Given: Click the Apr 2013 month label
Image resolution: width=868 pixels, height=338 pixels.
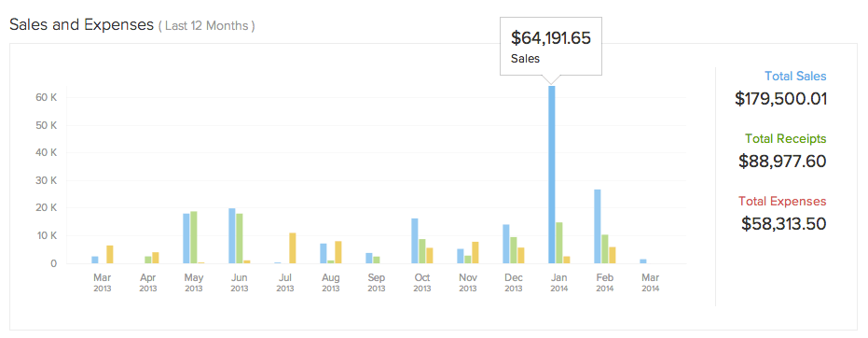Looking at the screenshot, I should click(x=148, y=282).
